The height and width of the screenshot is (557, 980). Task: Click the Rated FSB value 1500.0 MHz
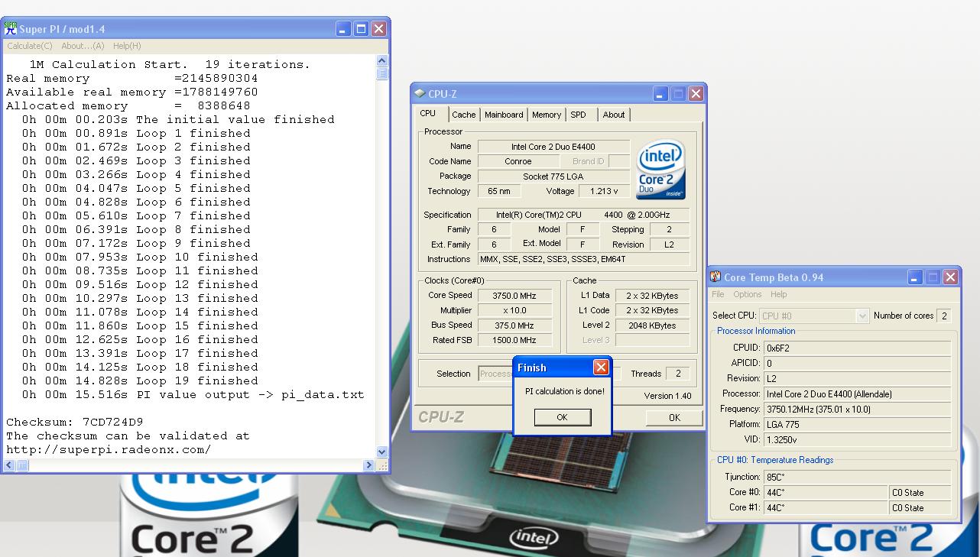click(514, 340)
